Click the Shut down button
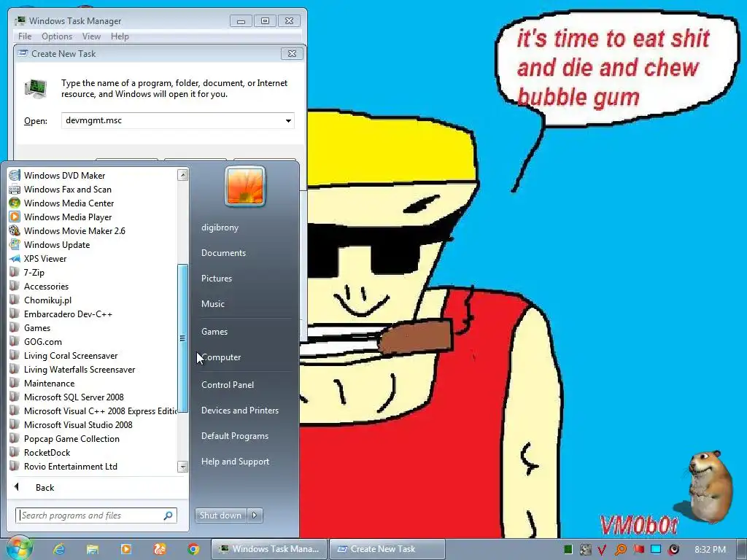The image size is (747, 560). 220,516
